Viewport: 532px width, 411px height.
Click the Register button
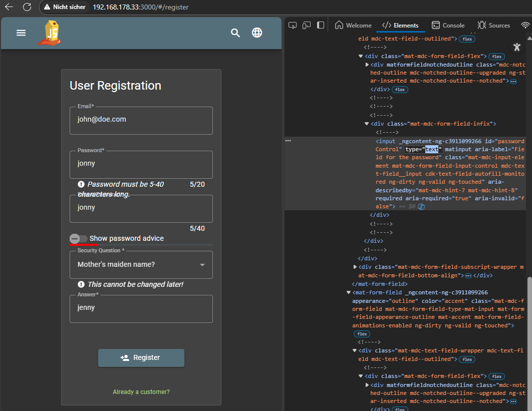(x=141, y=358)
